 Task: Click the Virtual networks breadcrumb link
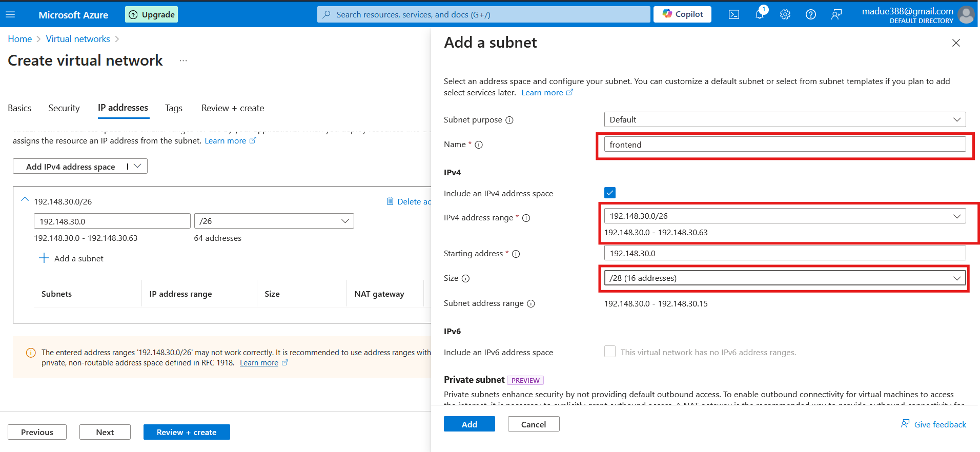coord(78,39)
